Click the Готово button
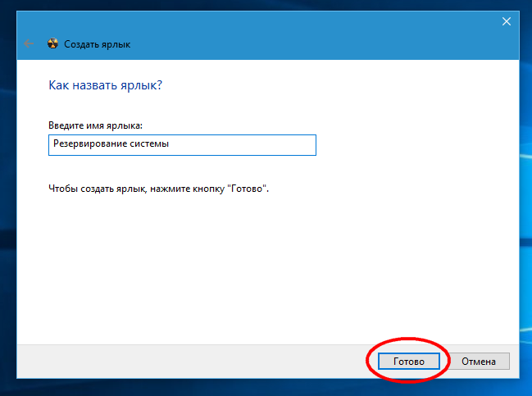 [409, 362]
